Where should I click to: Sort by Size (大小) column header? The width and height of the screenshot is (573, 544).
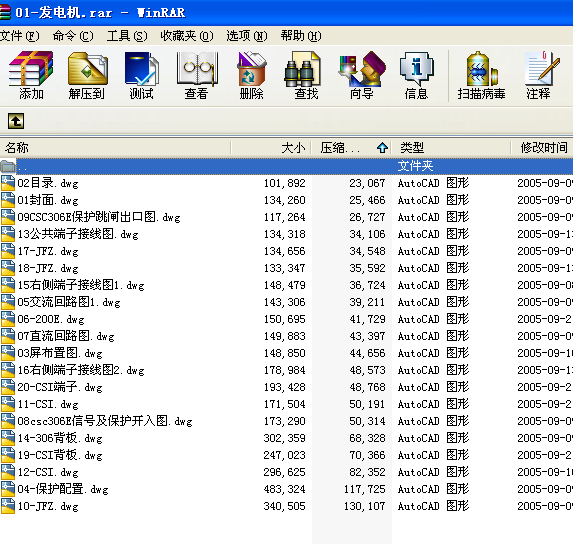[x=271, y=148]
